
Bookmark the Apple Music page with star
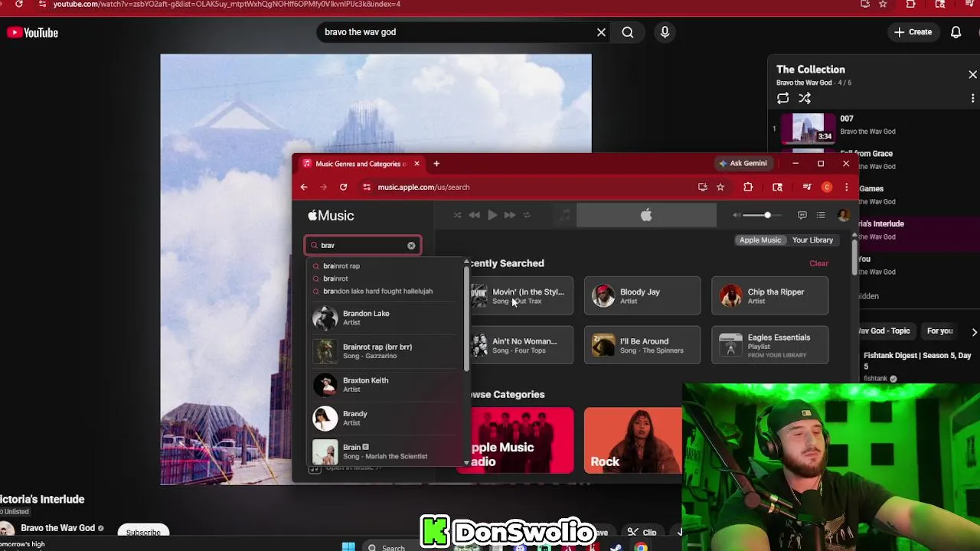720,187
